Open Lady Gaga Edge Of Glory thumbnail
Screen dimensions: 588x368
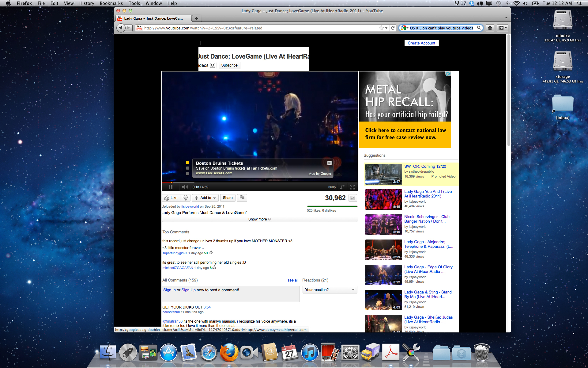click(x=383, y=275)
